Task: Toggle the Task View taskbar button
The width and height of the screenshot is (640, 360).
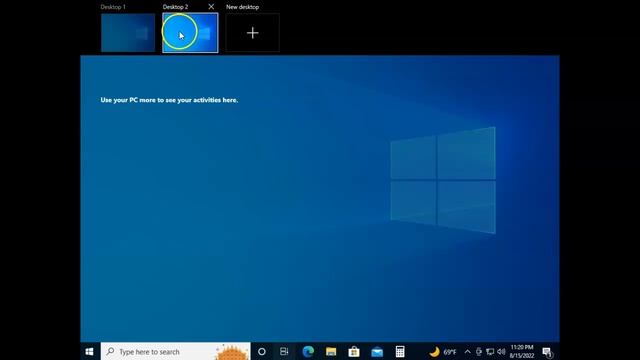Action: pyautogui.click(x=284, y=351)
